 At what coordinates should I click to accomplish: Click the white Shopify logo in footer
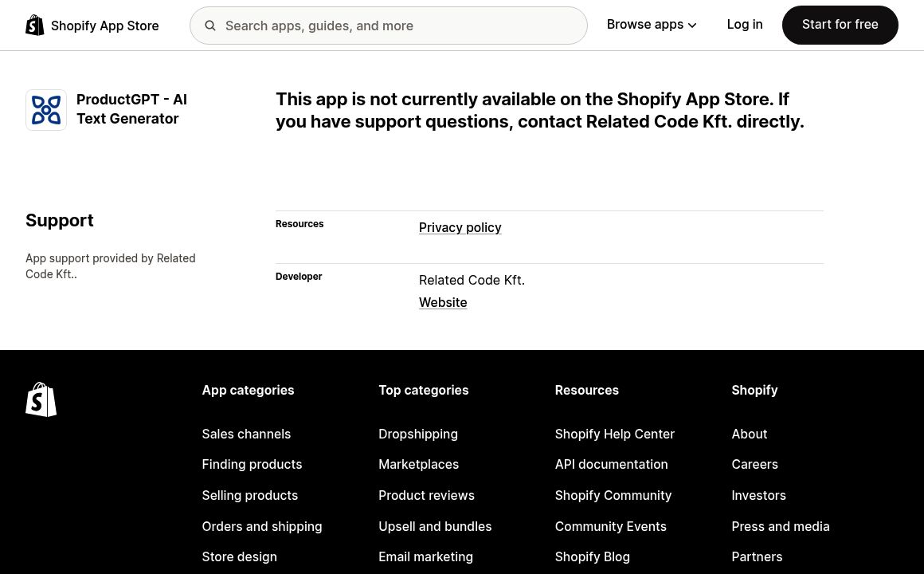click(x=41, y=399)
